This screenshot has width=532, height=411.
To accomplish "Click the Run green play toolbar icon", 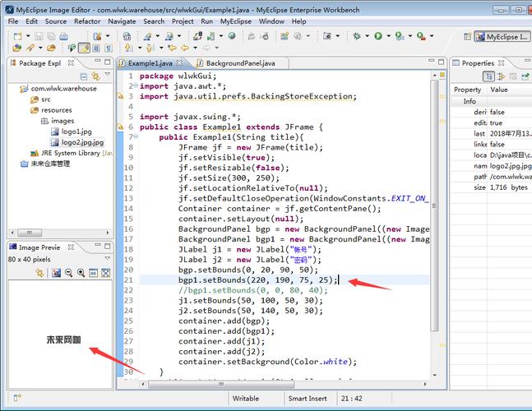I will [x=377, y=36].
